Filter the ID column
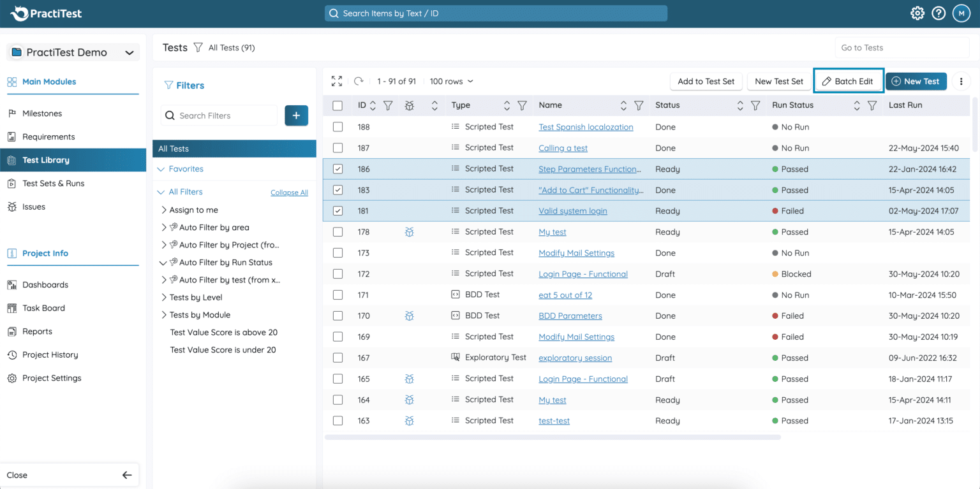This screenshot has height=489, width=980. [x=387, y=105]
